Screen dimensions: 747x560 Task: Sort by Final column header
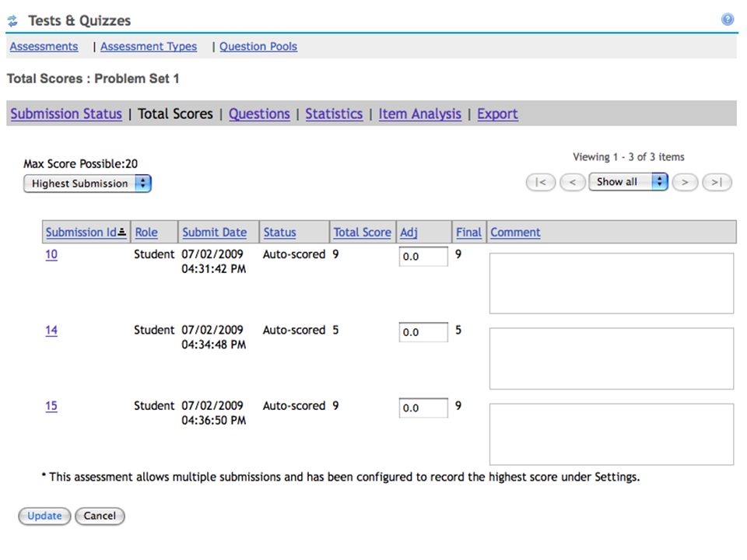pyautogui.click(x=468, y=232)
